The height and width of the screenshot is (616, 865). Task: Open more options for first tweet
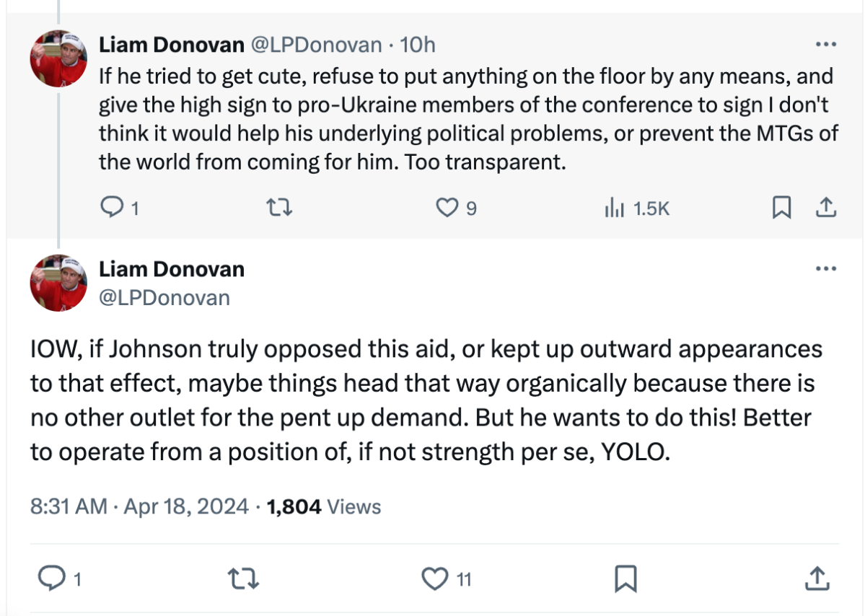(825, 45)
